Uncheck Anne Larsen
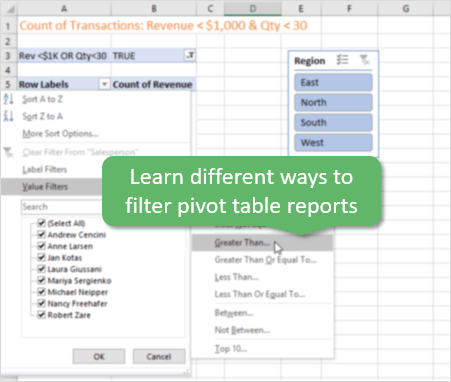451x382 pixels. (x=41, y=246)
